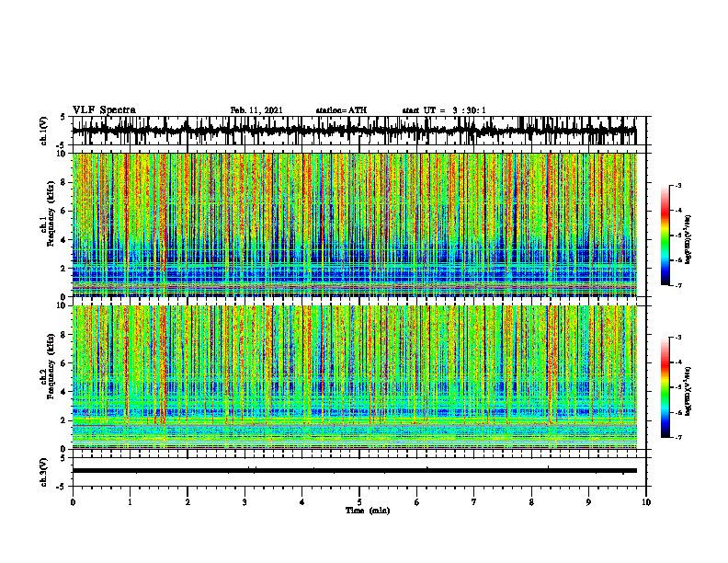Click the time axis tick label "3"

(x=245, y=502)
